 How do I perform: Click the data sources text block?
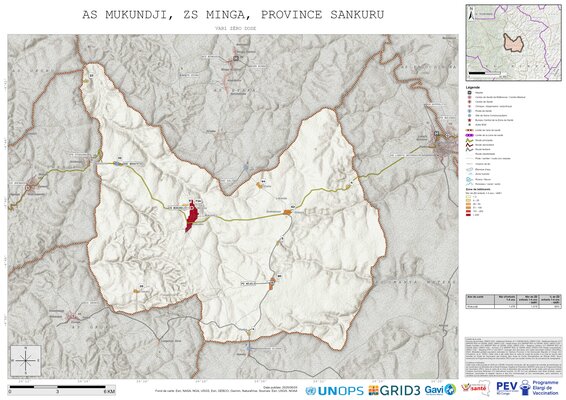(514, 357)
